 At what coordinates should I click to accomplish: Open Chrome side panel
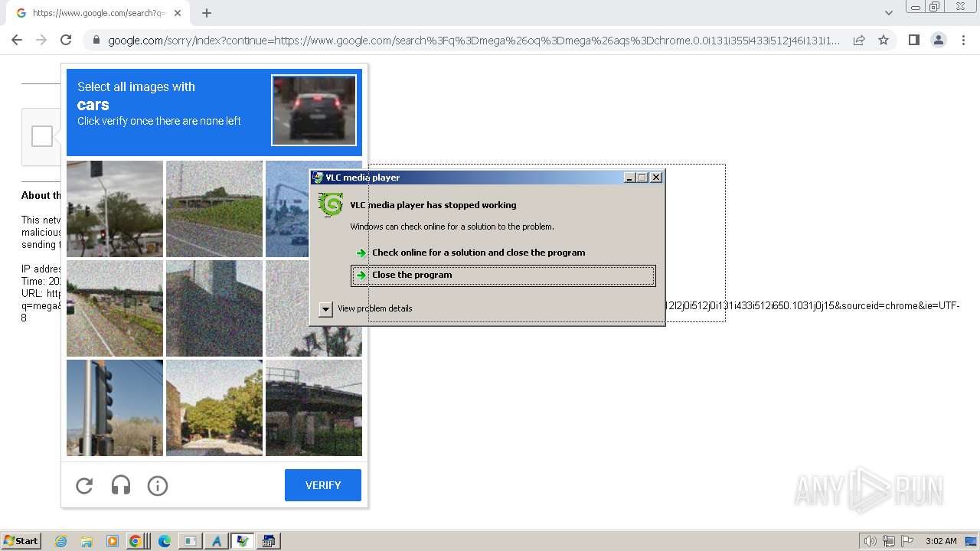tap(913, 40)
